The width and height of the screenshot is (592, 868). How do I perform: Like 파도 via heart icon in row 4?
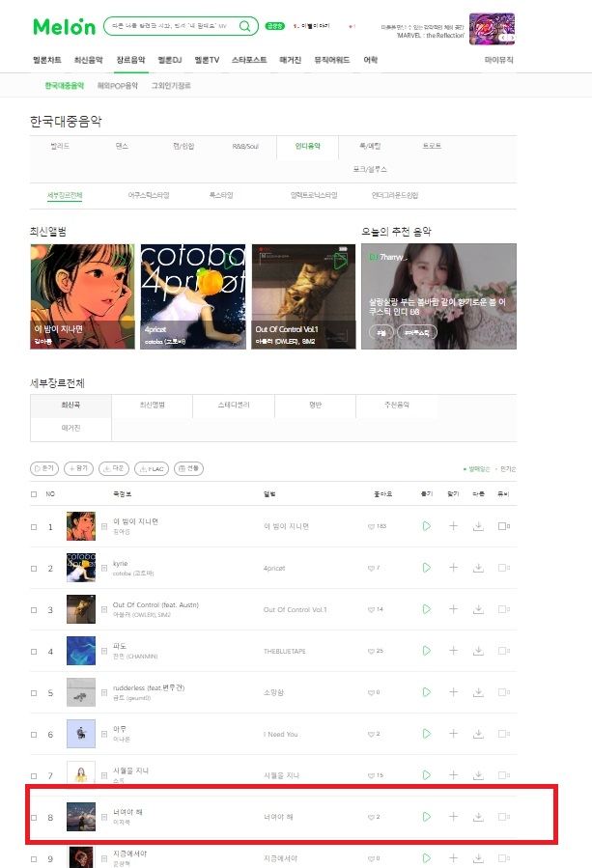371,651
